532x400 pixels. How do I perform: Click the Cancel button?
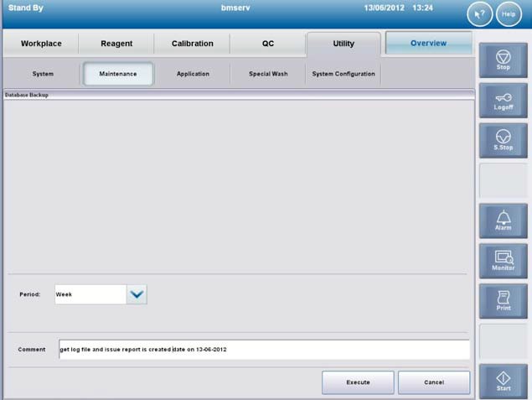[434, 382]
